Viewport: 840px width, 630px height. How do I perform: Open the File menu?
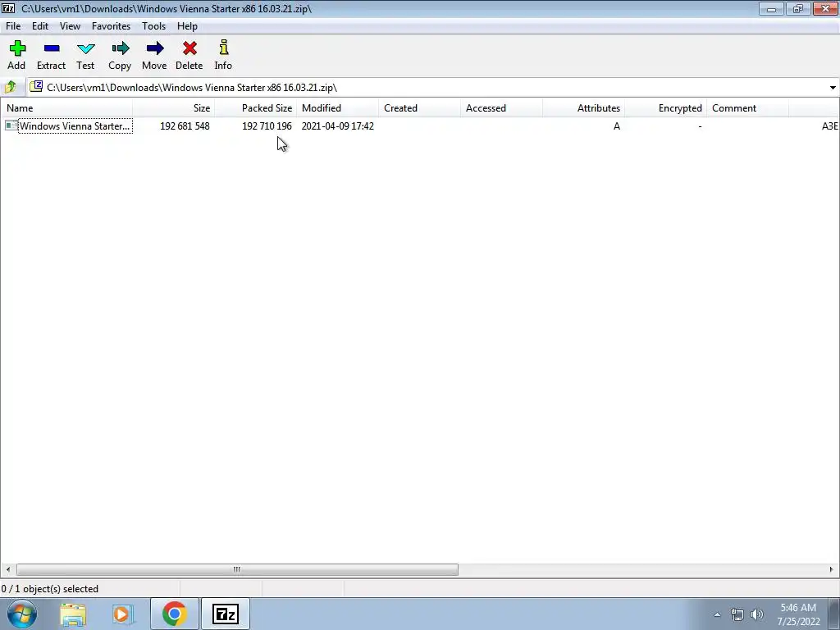(x=13, y=25)
